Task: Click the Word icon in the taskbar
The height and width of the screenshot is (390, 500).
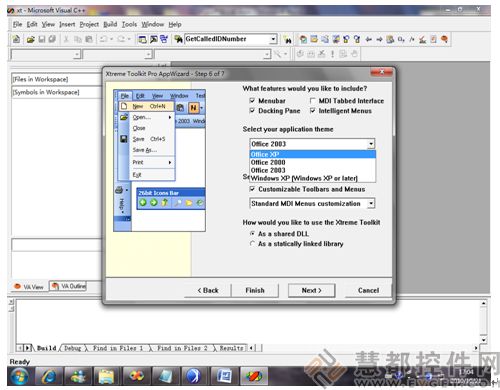Action: [224, 376]
